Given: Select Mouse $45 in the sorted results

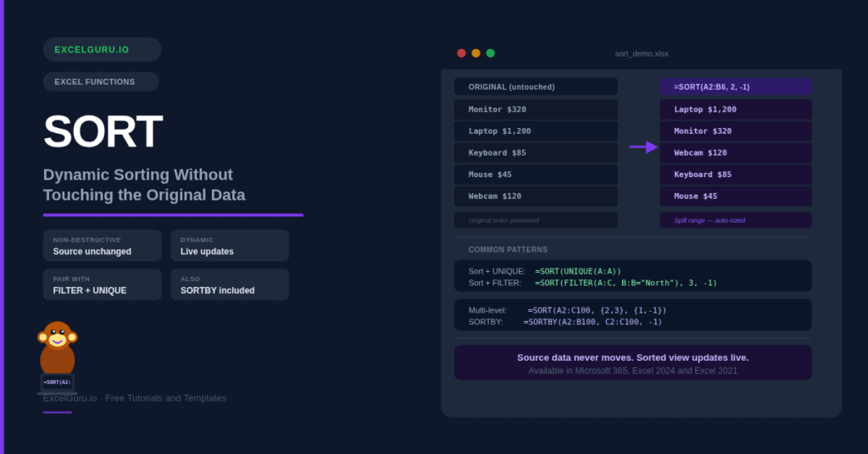Looking at the screenshot, I should point(736,197).
